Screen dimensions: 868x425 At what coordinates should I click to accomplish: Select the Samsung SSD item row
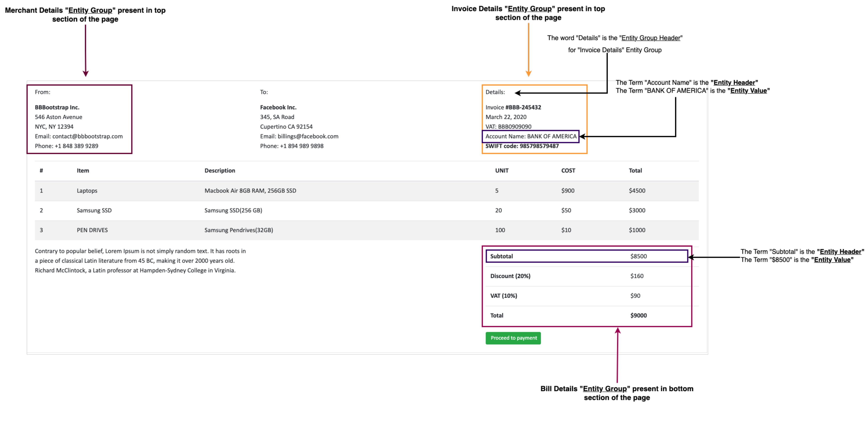coord(94,211)
